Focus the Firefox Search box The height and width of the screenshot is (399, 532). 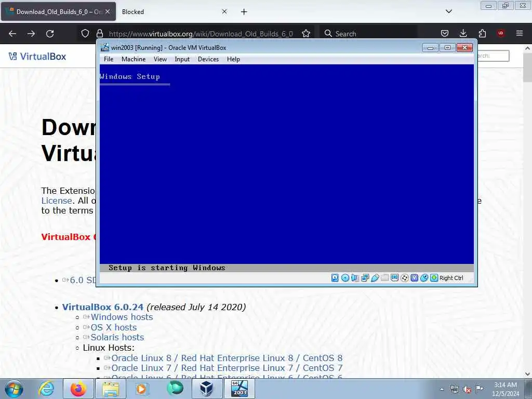coord(369,34)
